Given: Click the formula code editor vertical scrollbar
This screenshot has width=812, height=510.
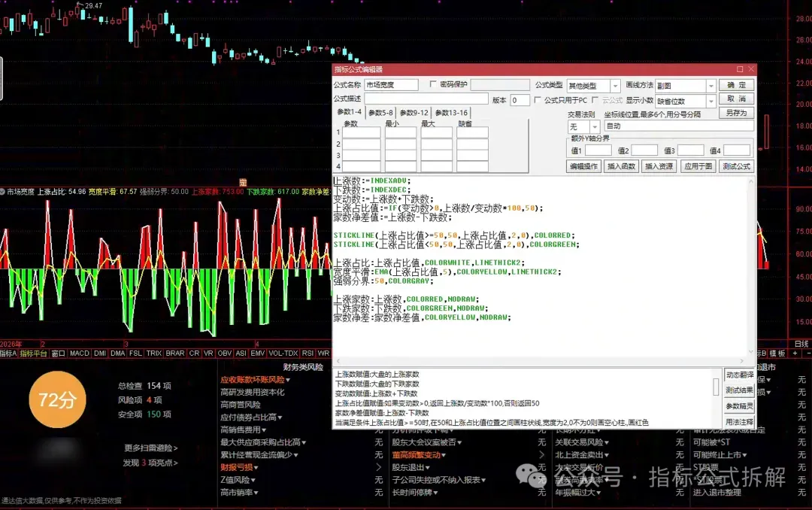Looking at the screenshot, I should [x=751, y=267].
